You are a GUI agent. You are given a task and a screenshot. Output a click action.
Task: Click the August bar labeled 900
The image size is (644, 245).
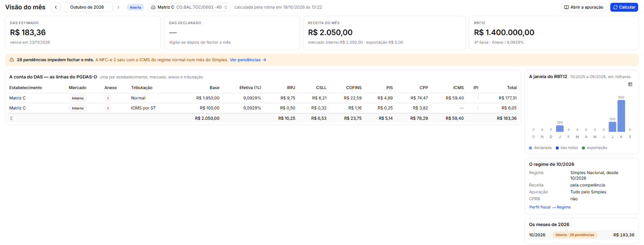[x=621, y=116]
